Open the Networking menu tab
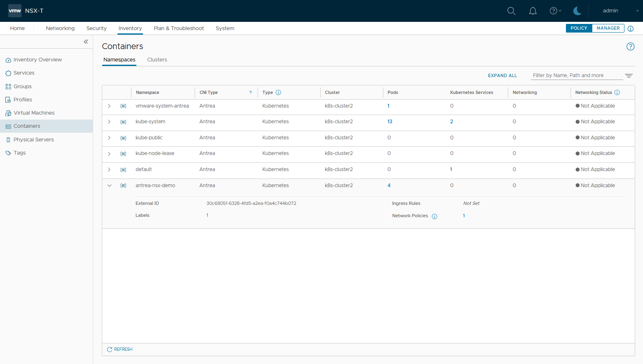This screenshot has height=364, width=643. click(x=60, y=28)
